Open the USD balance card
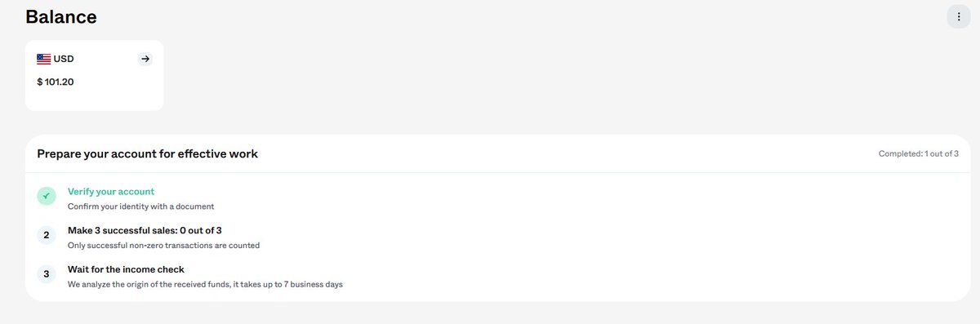Viewport: 980px width, 324px height. [94, 75]
